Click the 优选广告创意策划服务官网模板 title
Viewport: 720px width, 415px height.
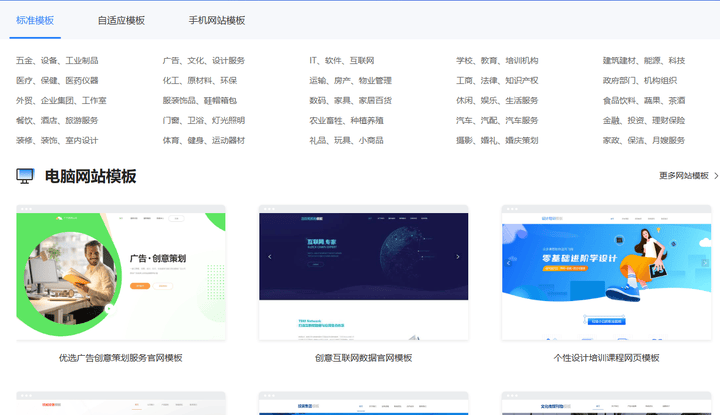coord(121,358)
